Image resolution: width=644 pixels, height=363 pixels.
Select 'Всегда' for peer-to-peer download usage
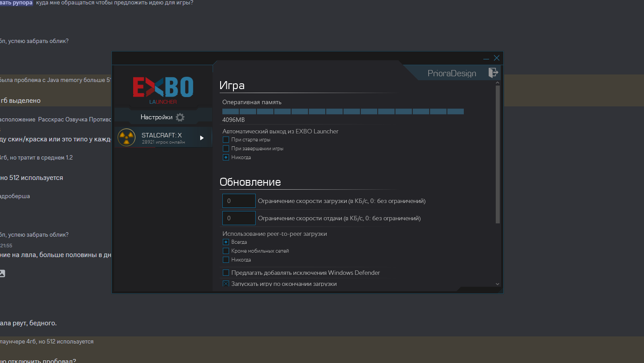click(x=226, y=242)
